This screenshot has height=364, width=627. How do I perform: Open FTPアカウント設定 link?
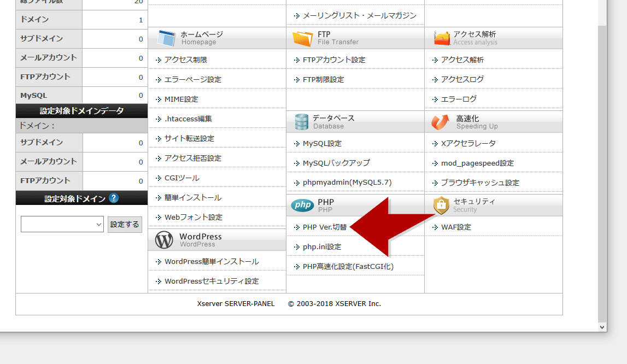(334, 60)
